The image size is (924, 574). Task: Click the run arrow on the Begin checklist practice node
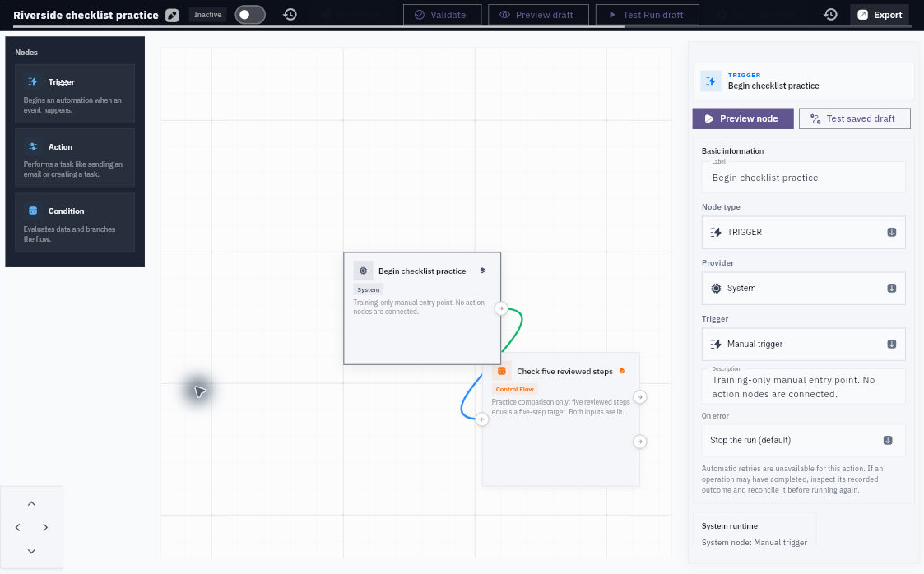point(483,271)
